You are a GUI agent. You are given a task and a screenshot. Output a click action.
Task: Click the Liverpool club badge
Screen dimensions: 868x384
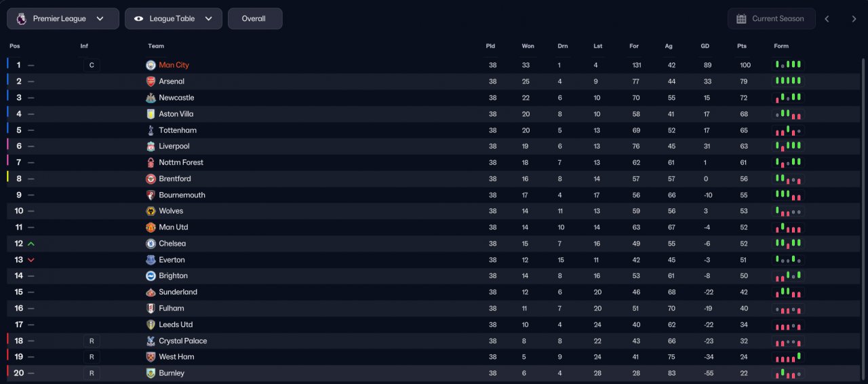tap(151, 147)
